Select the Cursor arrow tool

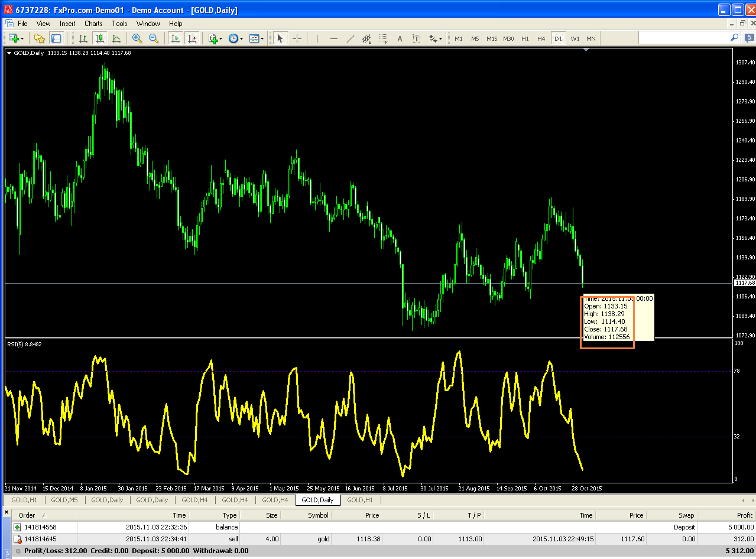[x=280, y=38]
